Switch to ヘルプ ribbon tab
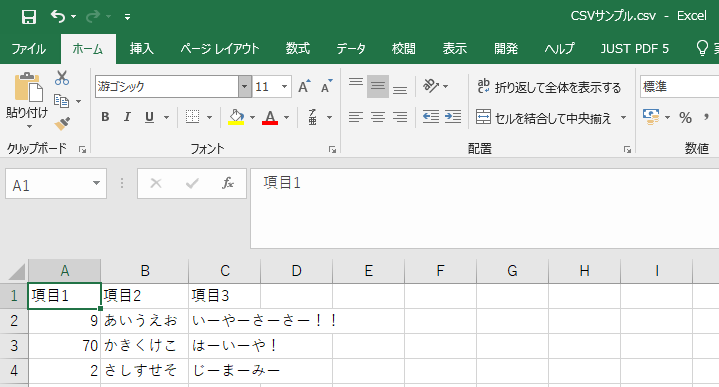Image resolution: width=719 pixels, height=387 pixels. click(559, 49)
